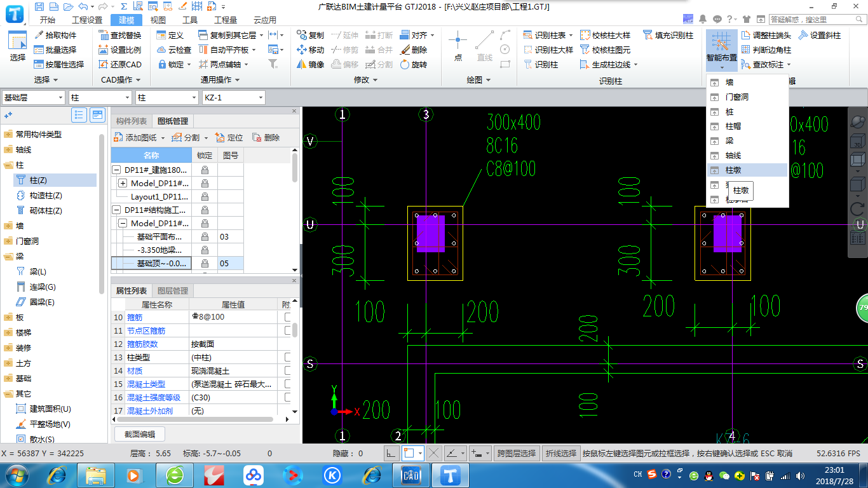868x488 pixels.
Task: Toggle the 附加 checkbox for 材质 row
Action: 288,370
